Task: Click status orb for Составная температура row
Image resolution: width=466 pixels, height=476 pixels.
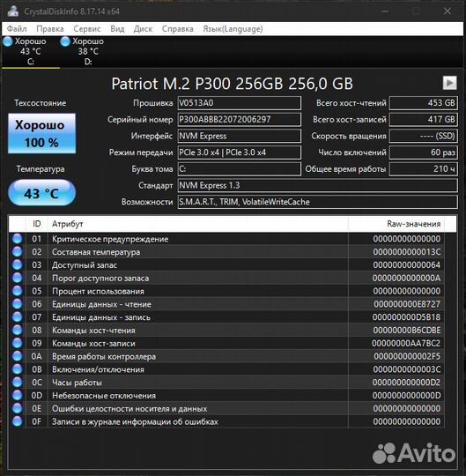Action: tap(18, 251)
